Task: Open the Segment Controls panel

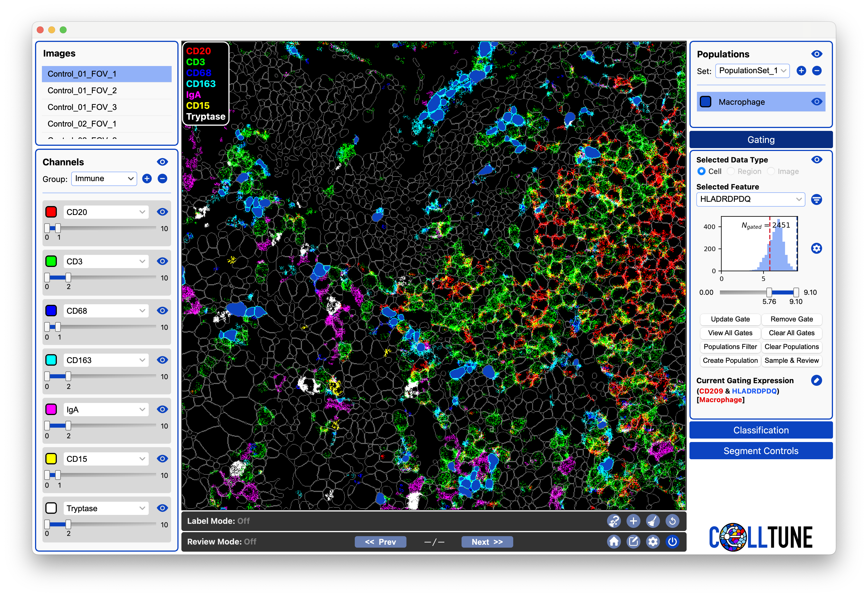Action: [x=761, y=450]
